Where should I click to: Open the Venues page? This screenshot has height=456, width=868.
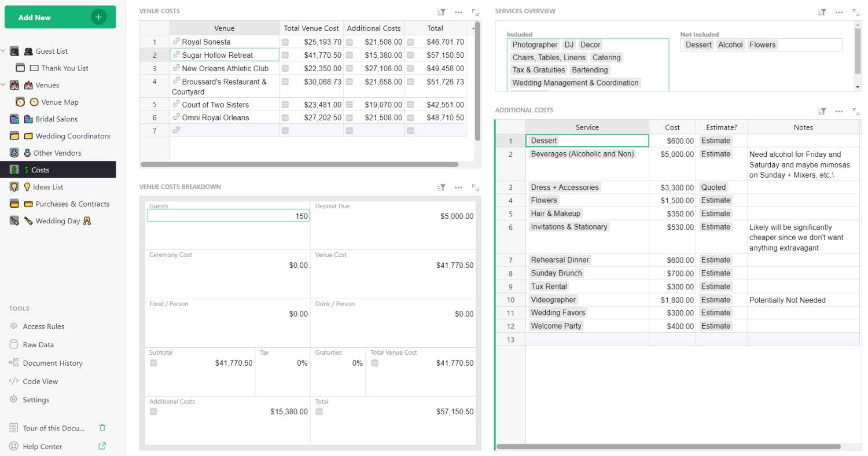point(47,85)
